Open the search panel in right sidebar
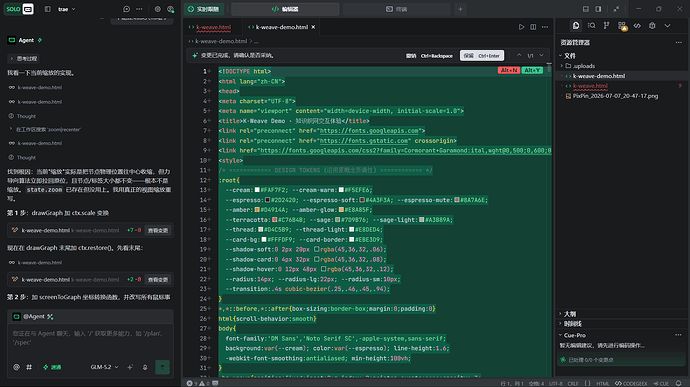The width and height of the screenshot is (690, 387). pos(591,26)
